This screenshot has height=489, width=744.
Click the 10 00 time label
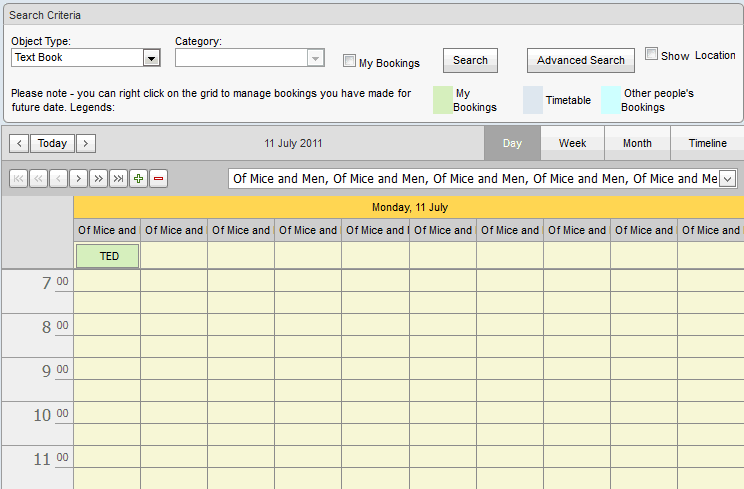(x=51, y=415)
